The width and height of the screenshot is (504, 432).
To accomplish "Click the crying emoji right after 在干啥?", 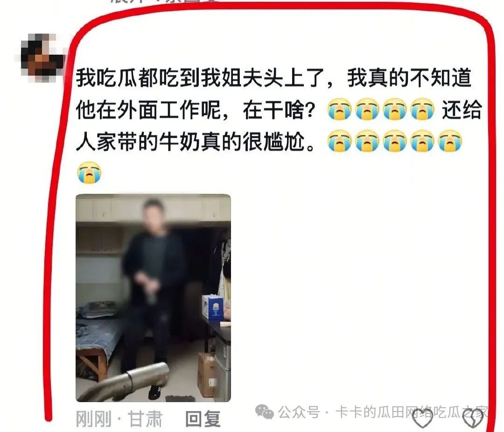I will 339,109.
